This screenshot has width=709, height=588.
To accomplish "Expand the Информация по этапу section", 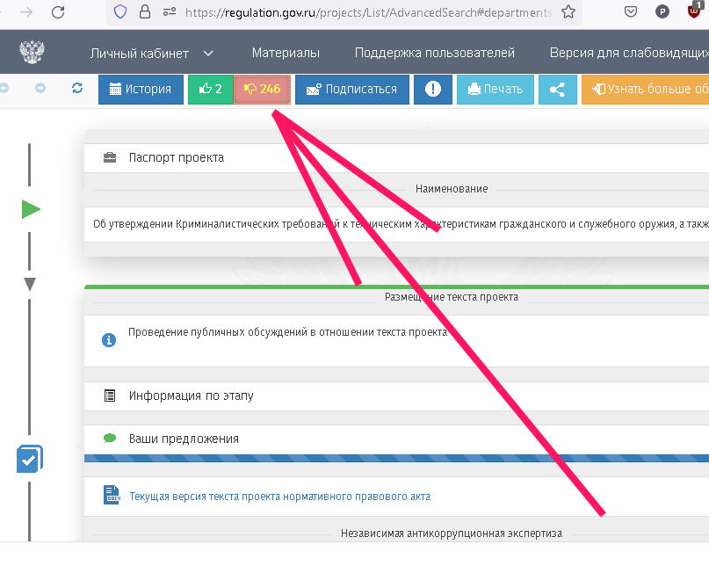I will coord(191,396).
